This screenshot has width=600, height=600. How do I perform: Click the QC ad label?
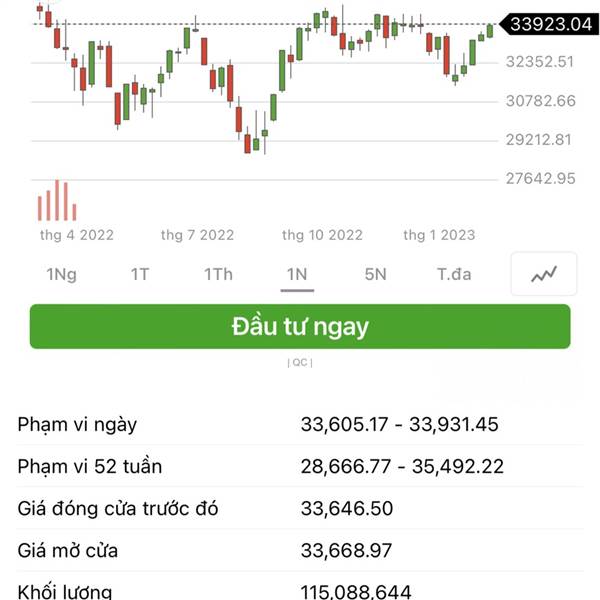click(300, 362)
